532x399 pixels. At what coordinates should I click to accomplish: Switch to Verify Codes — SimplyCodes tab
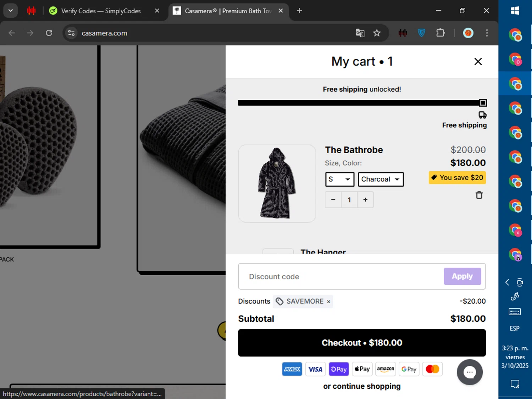[101, 11]
